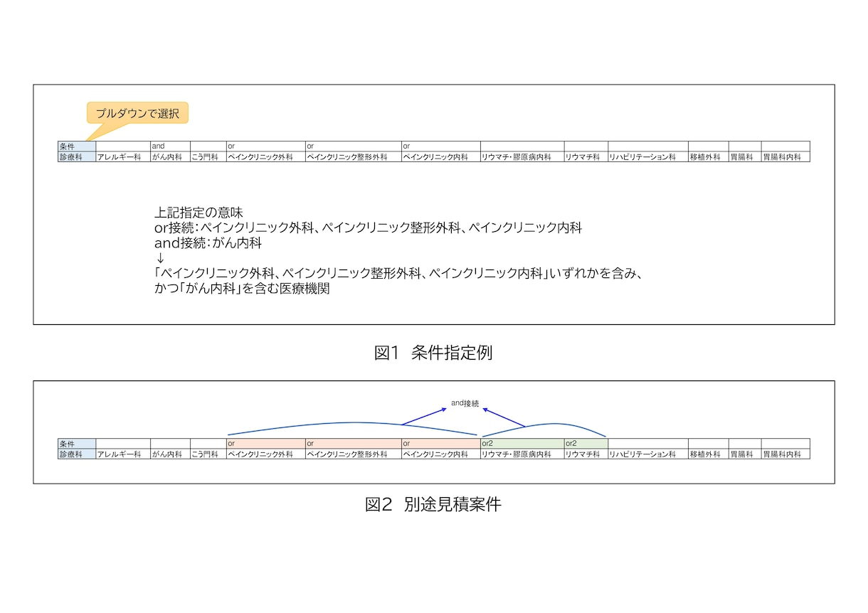
Task: Click the 条件 header cell in Figure 2 table
Action: coord(77,444)
